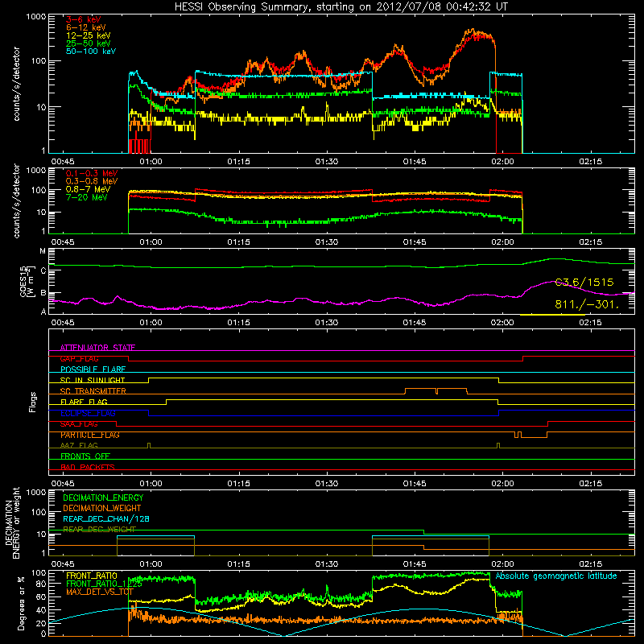Click the '25-50 keV' legend entry
This screenshot has height=644, width=644.
[x=89, y=43]
